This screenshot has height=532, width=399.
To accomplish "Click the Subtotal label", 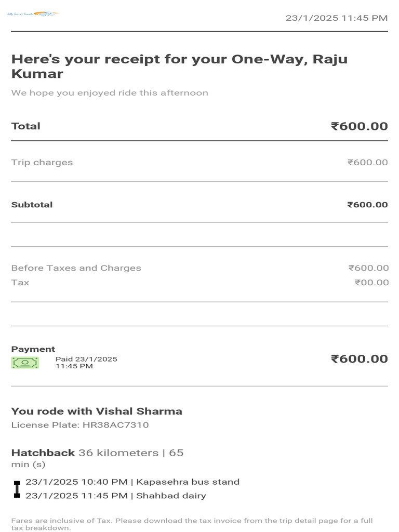I will pos(32,205).
